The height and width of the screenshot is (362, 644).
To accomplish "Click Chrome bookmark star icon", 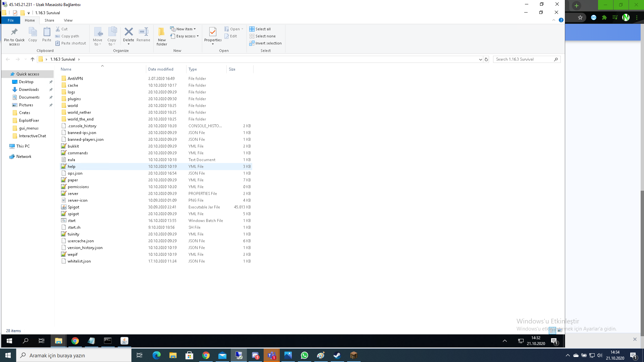I will pos(580,17).
